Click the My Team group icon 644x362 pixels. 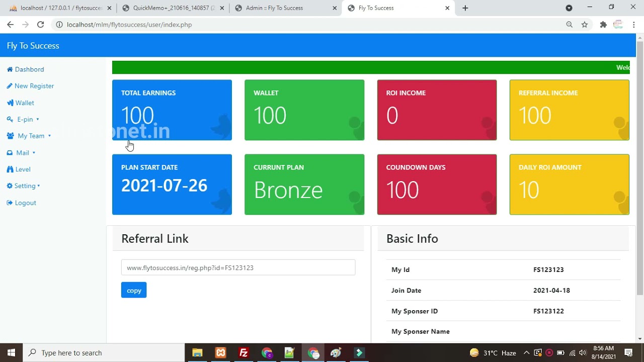tap(11, 136)
